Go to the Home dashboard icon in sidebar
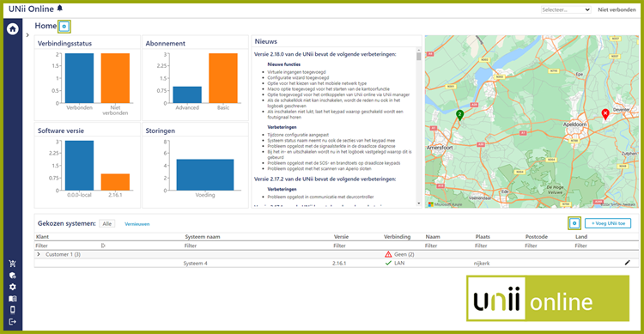The height and width of the screenshot is (334, 644). pos(12,28)
